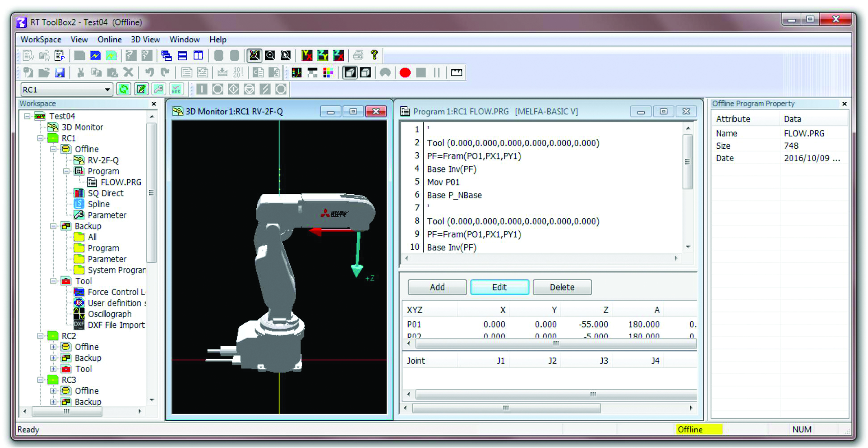This screenshot has width=868, height=448.
Task: Collapse the RC3 tree node
Action: click(x=41, y=380)
